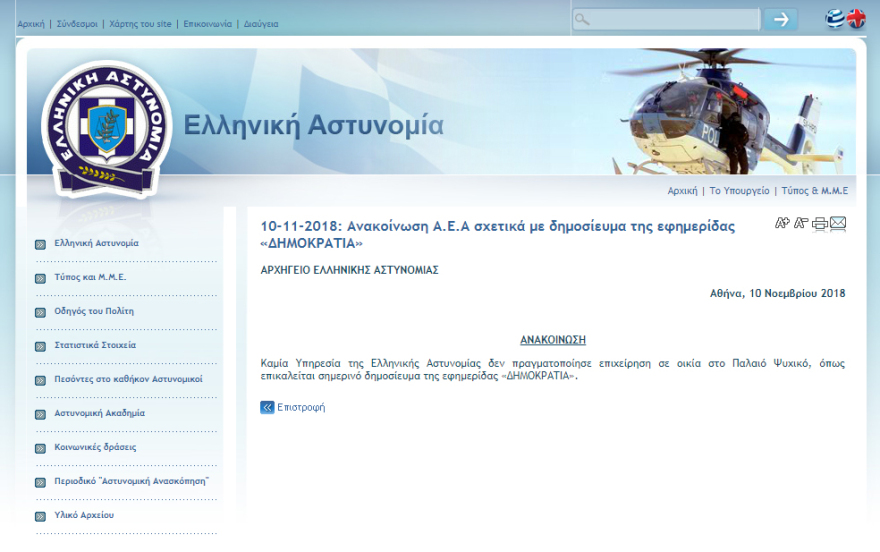Go to Αρχική link under the banner
The height and width of the screenshot is (552, 880).
[682, 191]
